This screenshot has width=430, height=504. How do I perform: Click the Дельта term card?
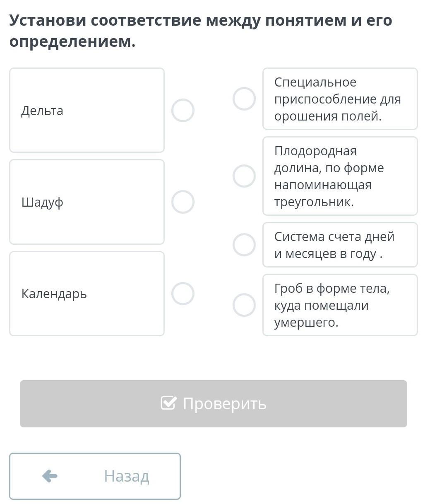click(87, 110)
